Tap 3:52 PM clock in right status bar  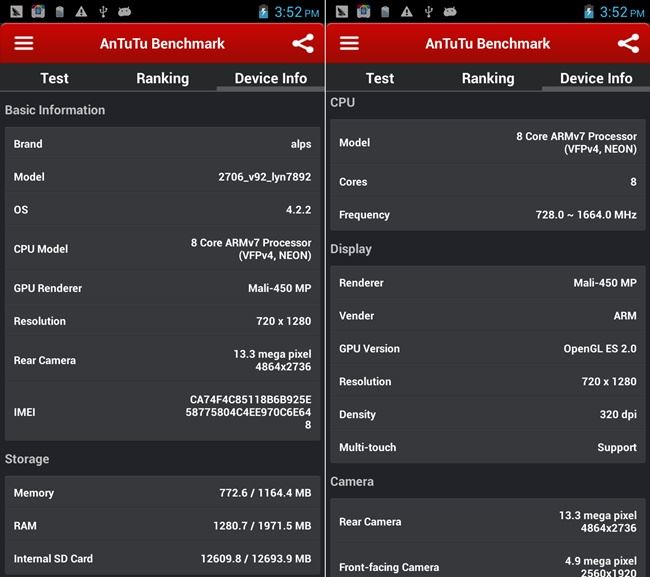point(622,12)
